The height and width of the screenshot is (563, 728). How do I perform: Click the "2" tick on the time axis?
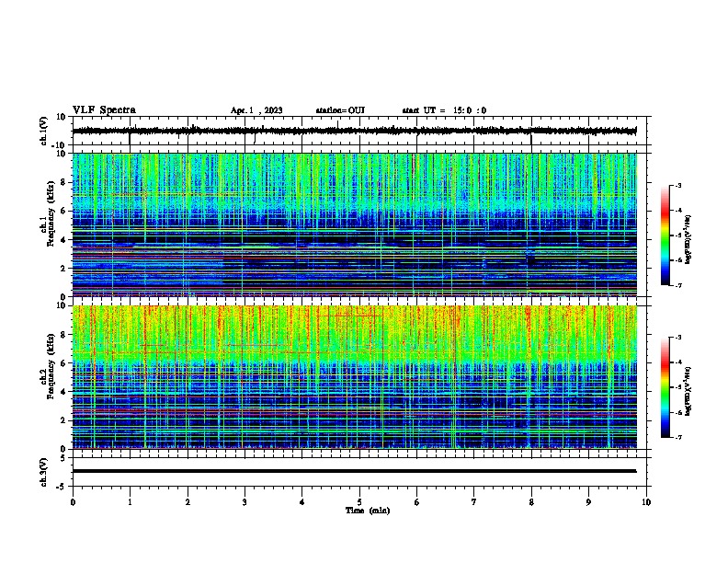(188, 502)
